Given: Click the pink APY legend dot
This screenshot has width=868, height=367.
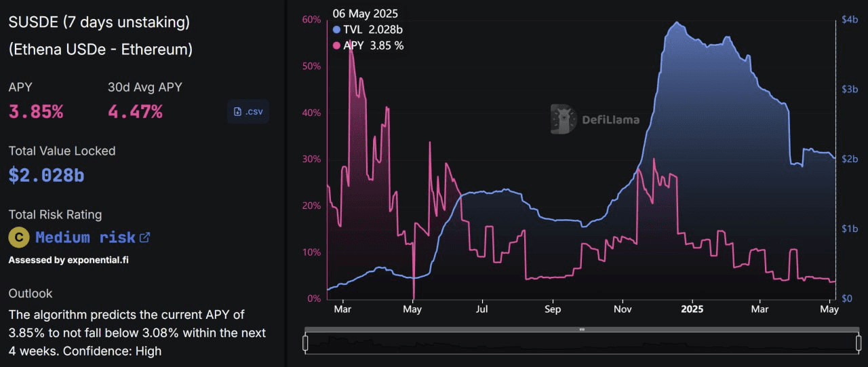Looking at the screenshot, I should click(x=338, y=46).
